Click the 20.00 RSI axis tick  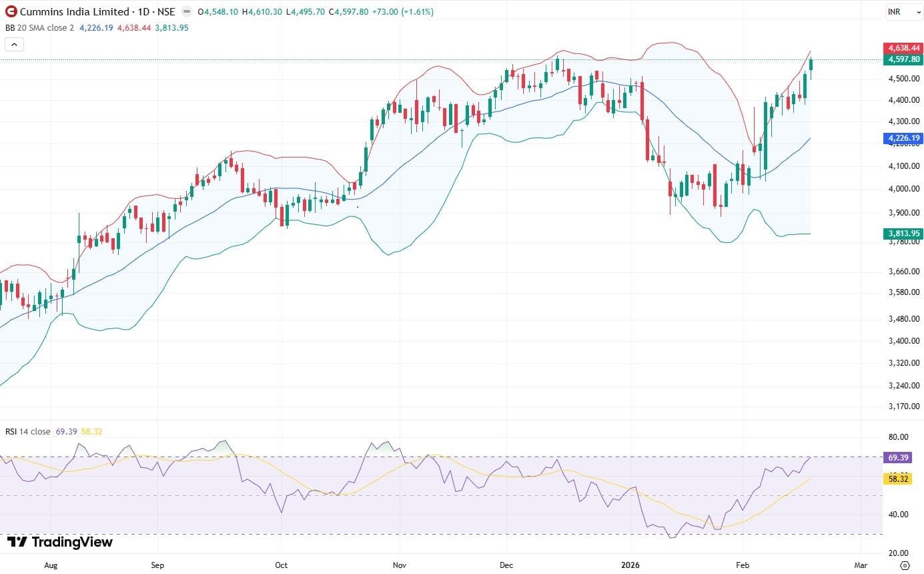[x=899, y=553]
